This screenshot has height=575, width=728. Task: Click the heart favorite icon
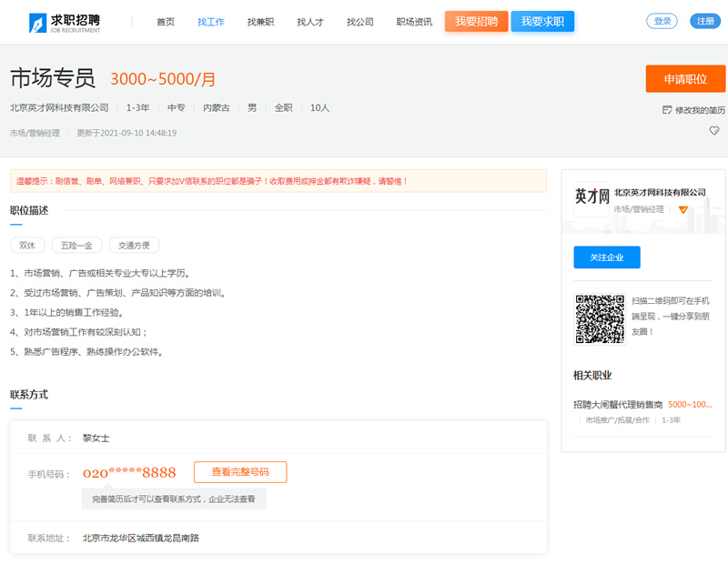(714, 131)
